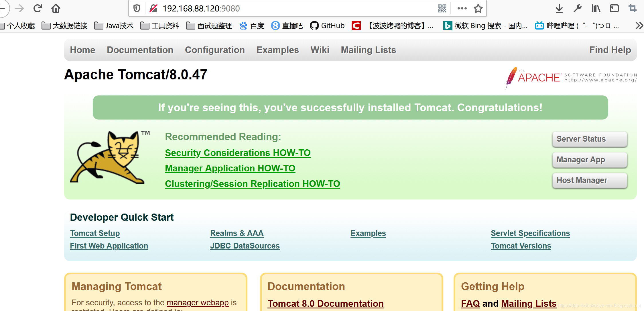The image size is (644, 311).
Task: Show the library bookmarks icon
Action: point(596,9)
